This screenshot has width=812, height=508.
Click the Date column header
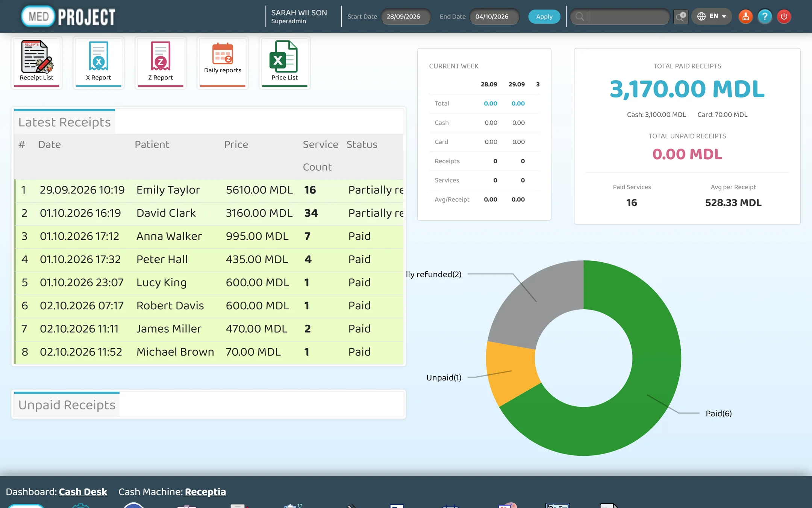(x=50, y=144)
